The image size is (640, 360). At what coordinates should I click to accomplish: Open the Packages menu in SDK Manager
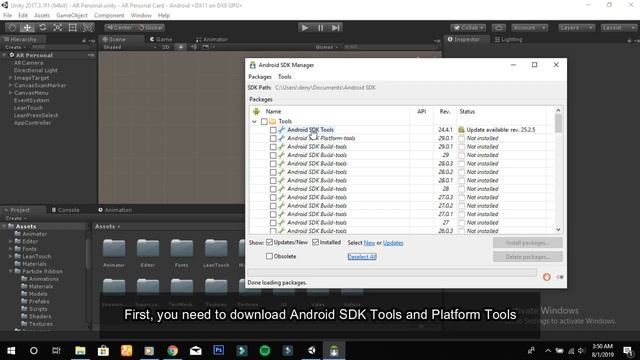point(260,77)
